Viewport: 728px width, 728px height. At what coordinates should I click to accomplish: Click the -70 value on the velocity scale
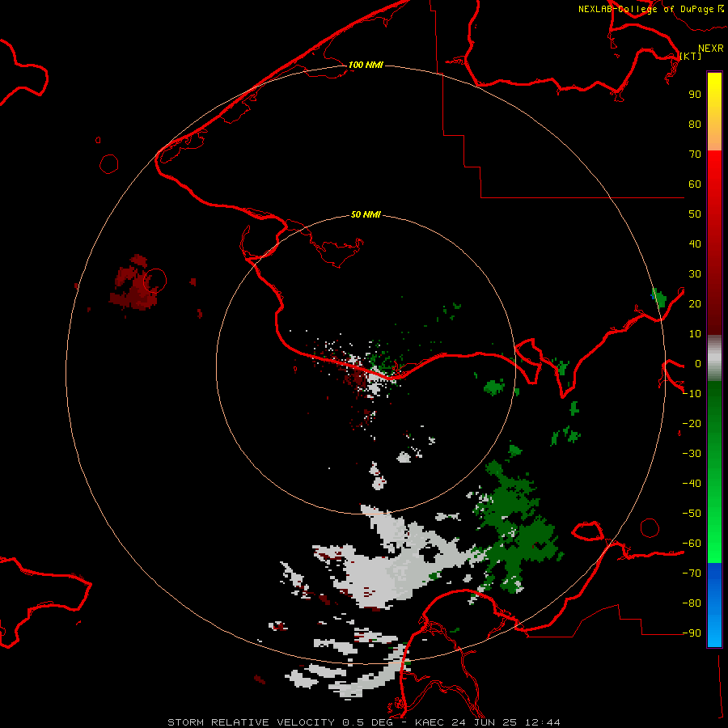coord(692,573)
